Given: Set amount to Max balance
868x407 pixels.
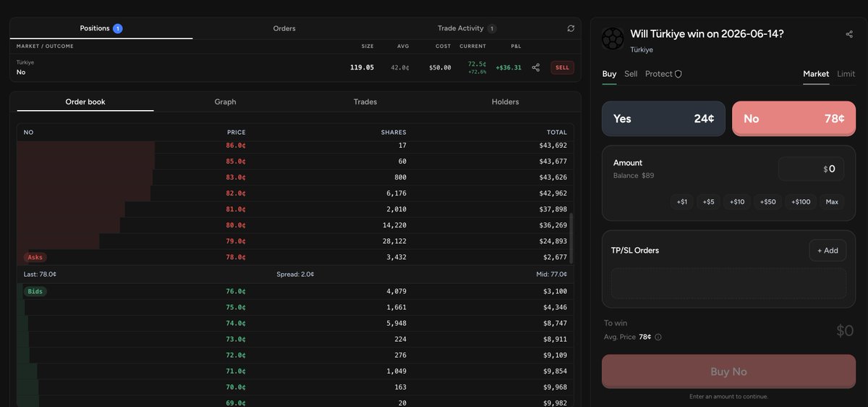Looking at the screenshot, I should pos(832,201).
